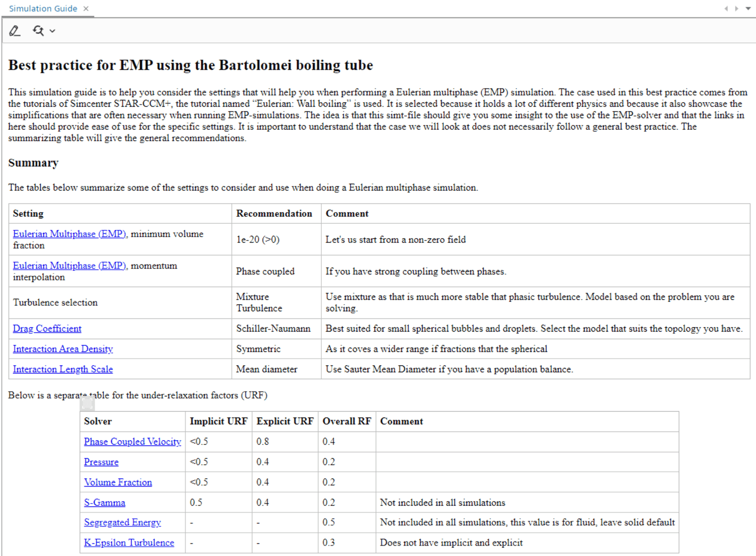Follow the Pressure solver link
This screenshot has width=756, height=556.
coord(101,462)
